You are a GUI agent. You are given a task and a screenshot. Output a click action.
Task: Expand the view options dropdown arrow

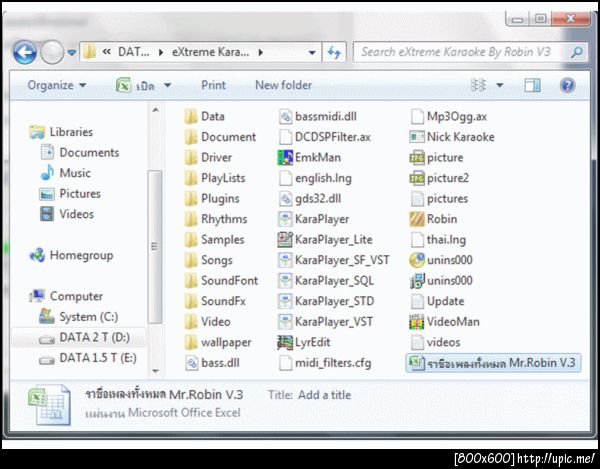pyautogui.click(x=499, y=85)
